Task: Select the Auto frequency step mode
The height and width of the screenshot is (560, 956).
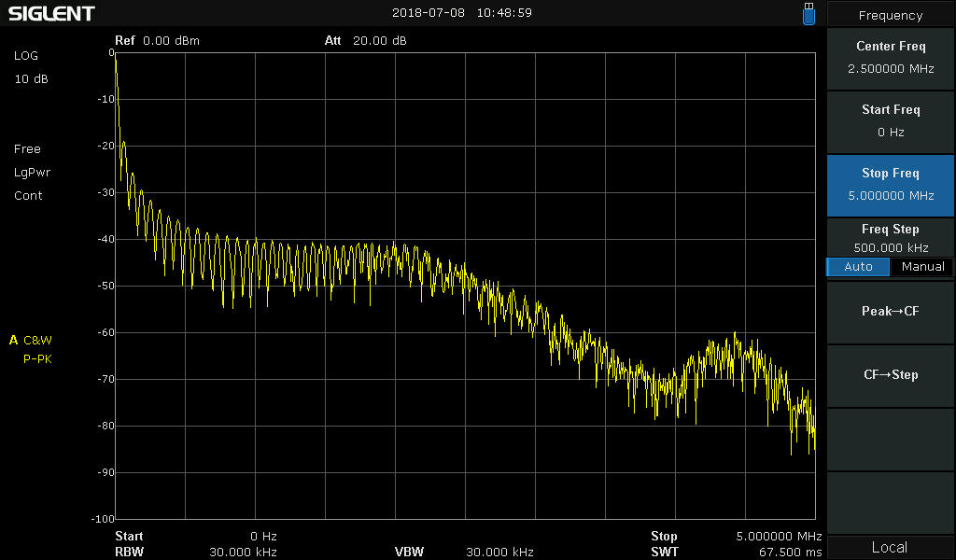Action: [x=858, y=267]
